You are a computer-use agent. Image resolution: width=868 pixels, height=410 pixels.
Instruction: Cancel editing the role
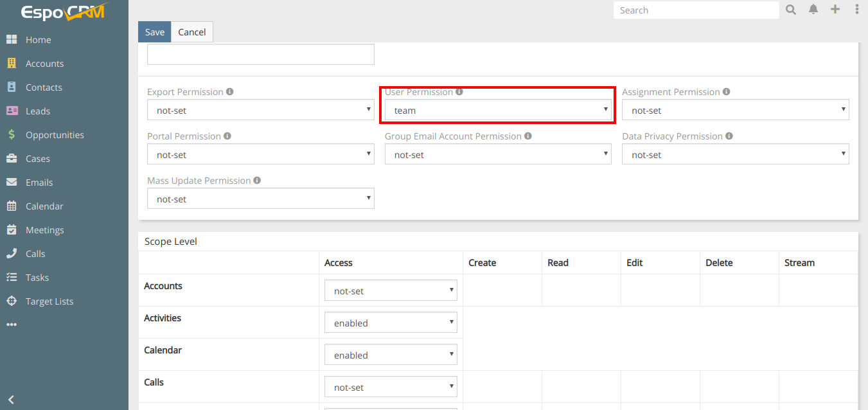191,32
